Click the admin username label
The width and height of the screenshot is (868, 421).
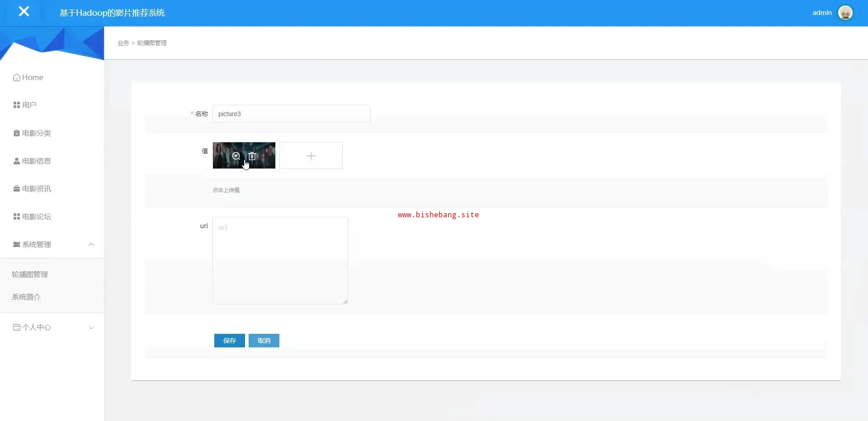click(x=822, y=13)
